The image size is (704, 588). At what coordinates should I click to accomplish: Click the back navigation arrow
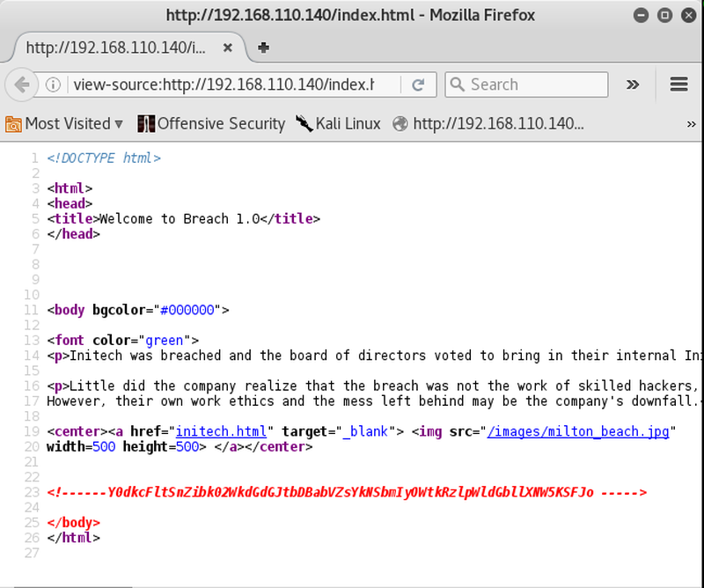(22, 85)
